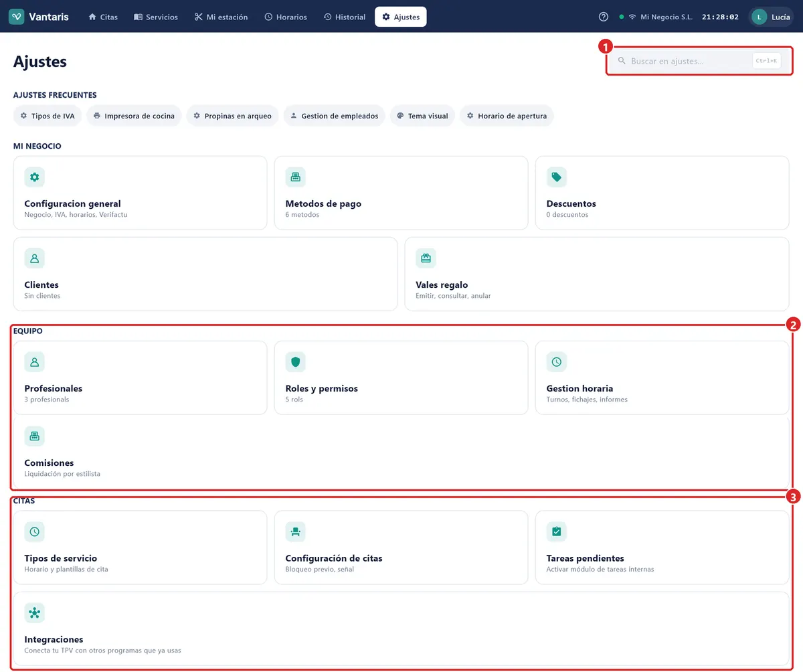Go to the Citas tab
803x672 pixels.
click(x=103, y=17)
